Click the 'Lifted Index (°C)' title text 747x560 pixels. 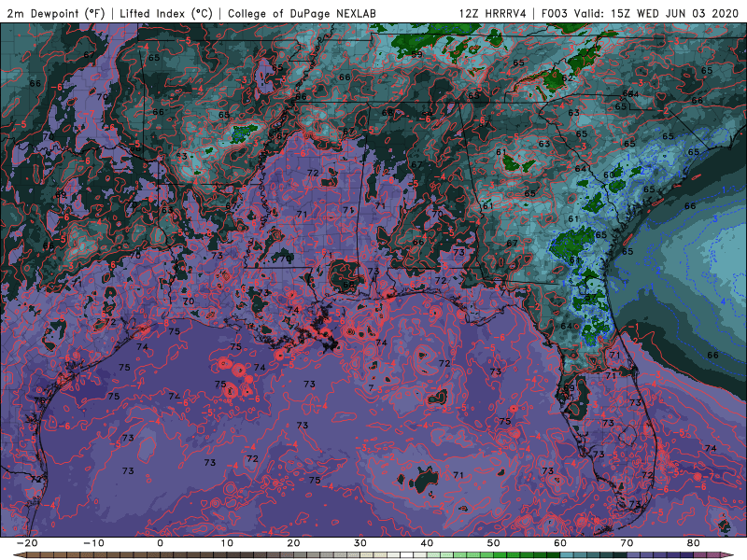point(166,13)
